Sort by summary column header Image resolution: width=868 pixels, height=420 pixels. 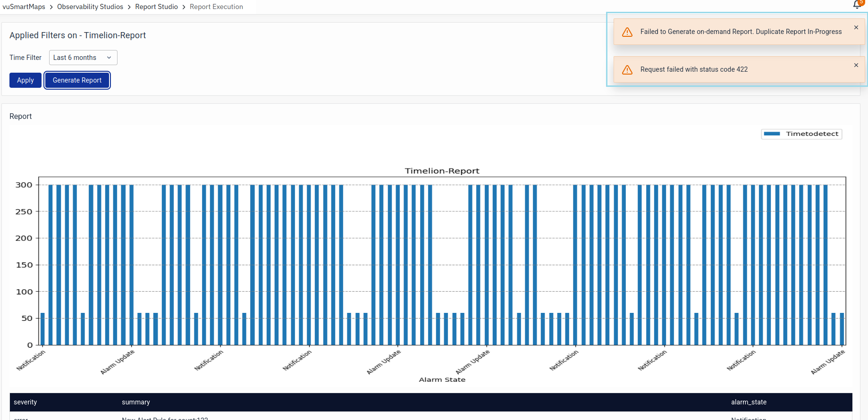tap(136, 402)
